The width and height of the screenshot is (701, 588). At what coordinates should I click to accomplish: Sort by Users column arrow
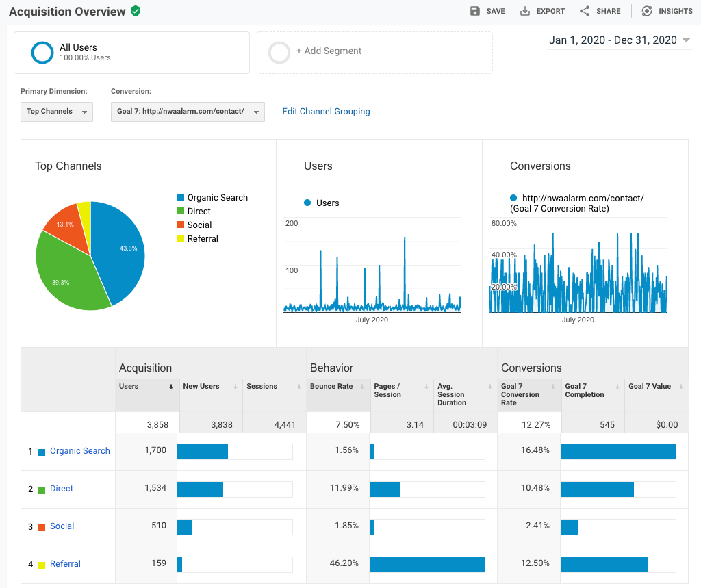coord(171,387)
